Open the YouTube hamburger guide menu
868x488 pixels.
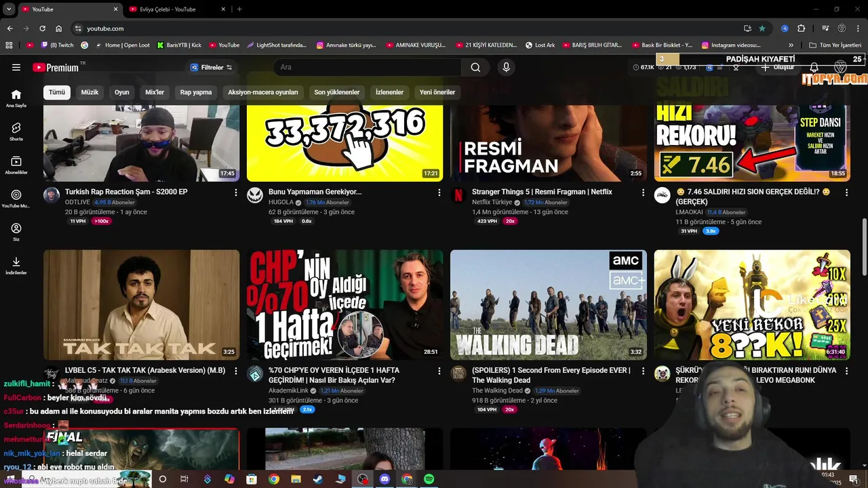(16, 67)
